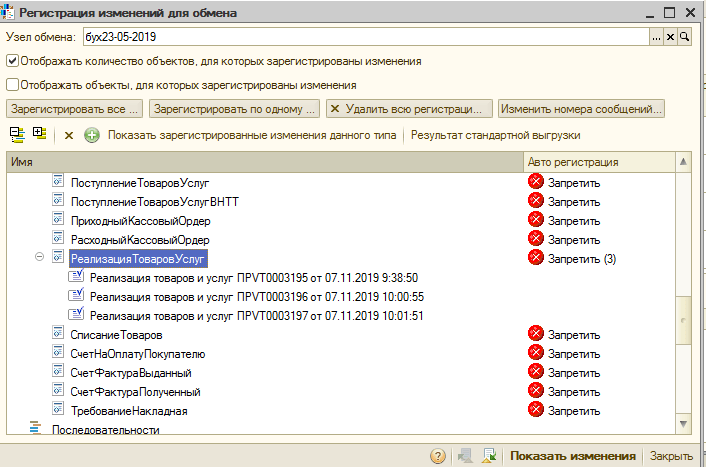
Task: Click the magnifier icon in Узел обмена field
Action: [685, 37]
